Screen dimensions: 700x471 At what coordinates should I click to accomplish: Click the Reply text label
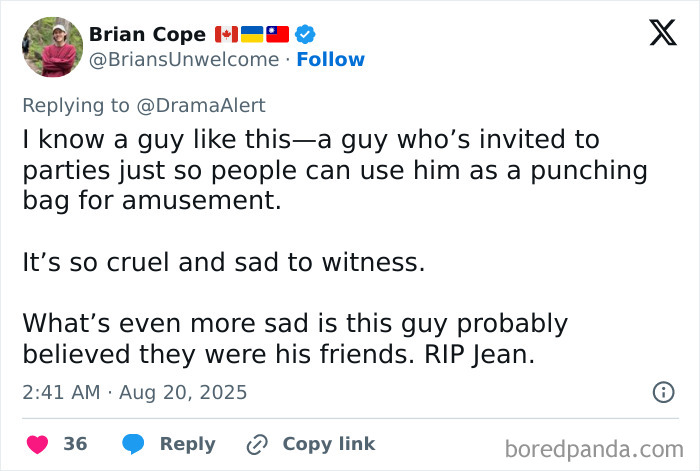tap(188, 444)
